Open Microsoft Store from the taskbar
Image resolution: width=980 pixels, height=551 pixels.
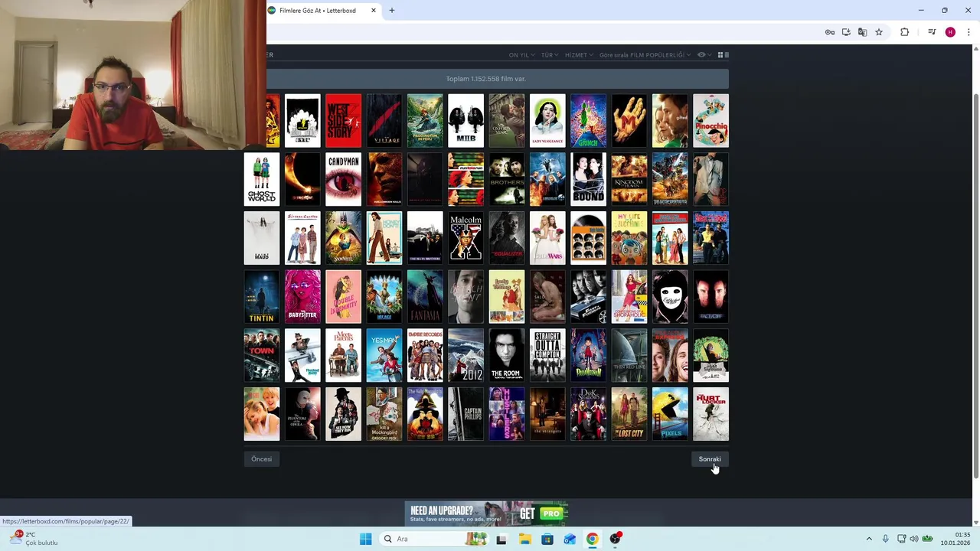pos(547,539)
